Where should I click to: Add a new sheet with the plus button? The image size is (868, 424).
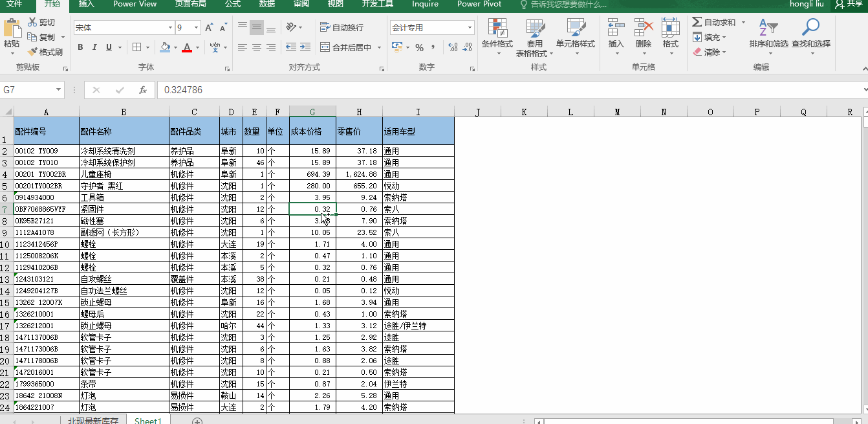point(197,421)
